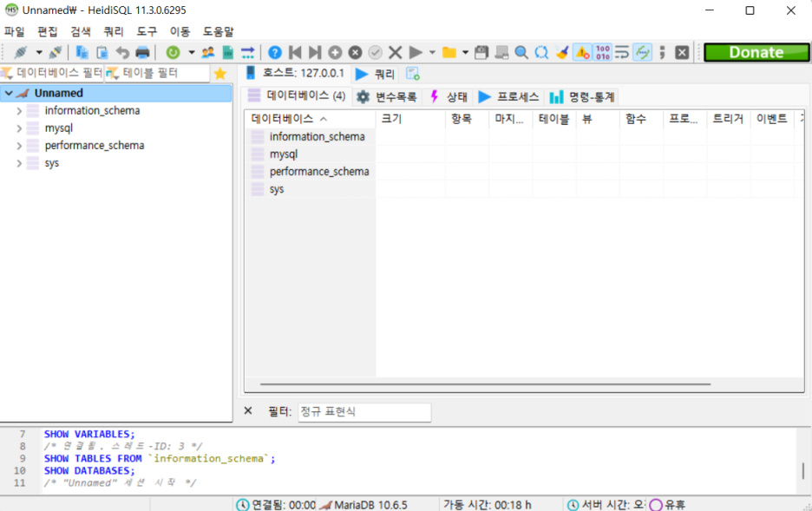Go to the last row icon
This screenshot has height=511, width=812.
click(315, 52)
